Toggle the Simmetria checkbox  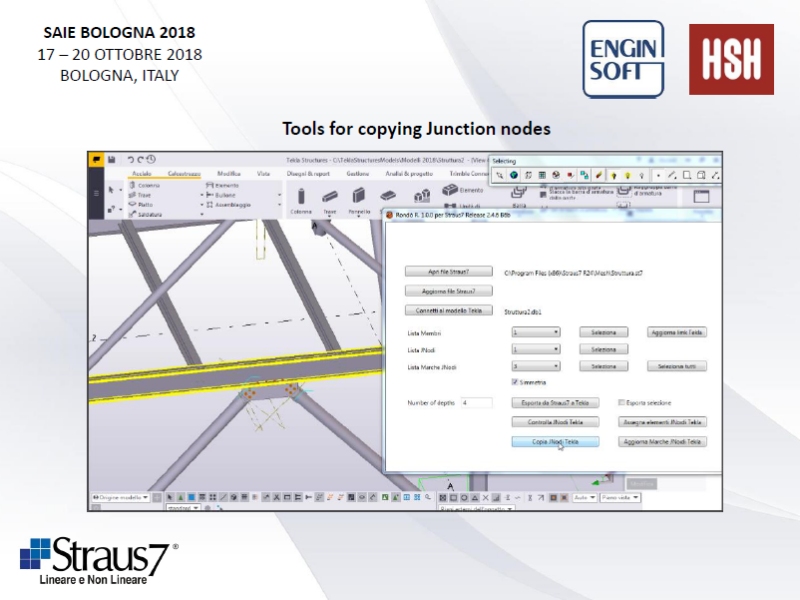[514, 382]
